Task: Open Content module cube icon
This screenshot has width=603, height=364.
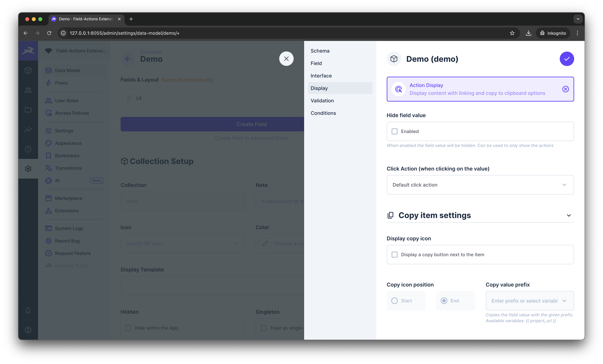Action: coord(28,70)
